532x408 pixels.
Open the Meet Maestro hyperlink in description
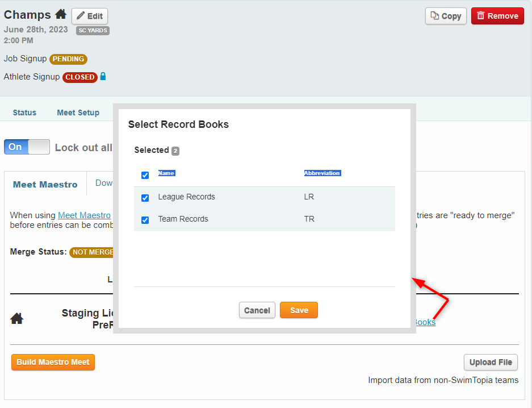84,215
